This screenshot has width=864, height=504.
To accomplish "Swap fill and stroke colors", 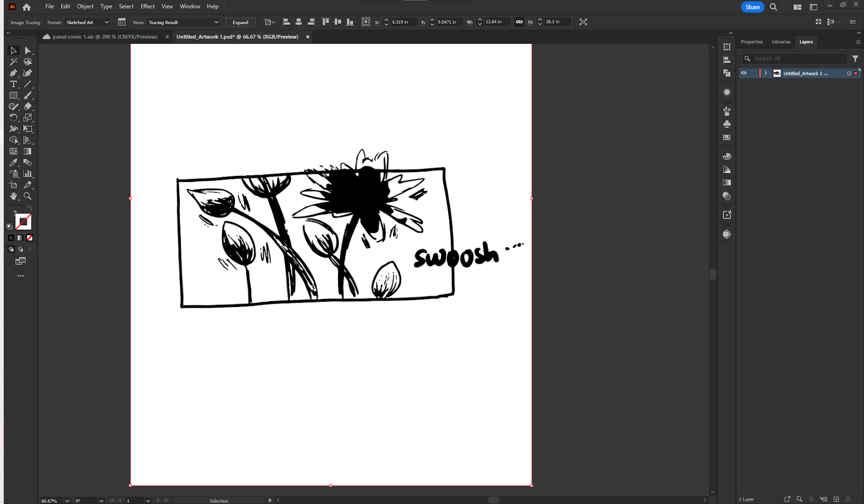I will tap(30, 208).
